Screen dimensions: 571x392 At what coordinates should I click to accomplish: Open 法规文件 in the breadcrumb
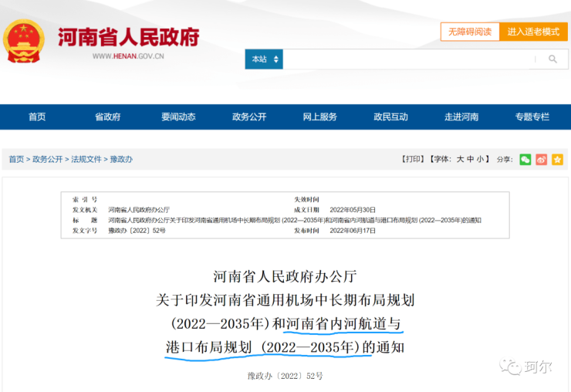(x=86, y=159)
